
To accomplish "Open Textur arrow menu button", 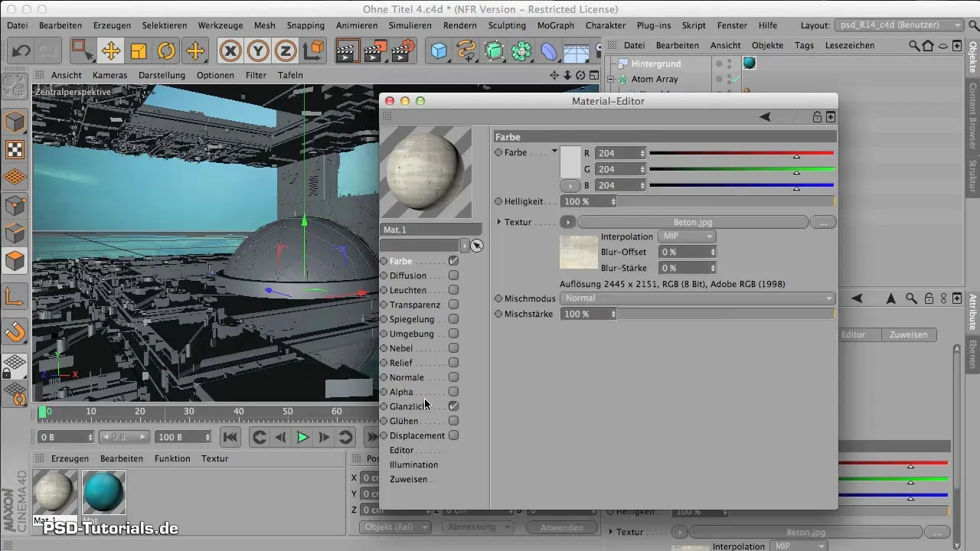I will point(567,222).
